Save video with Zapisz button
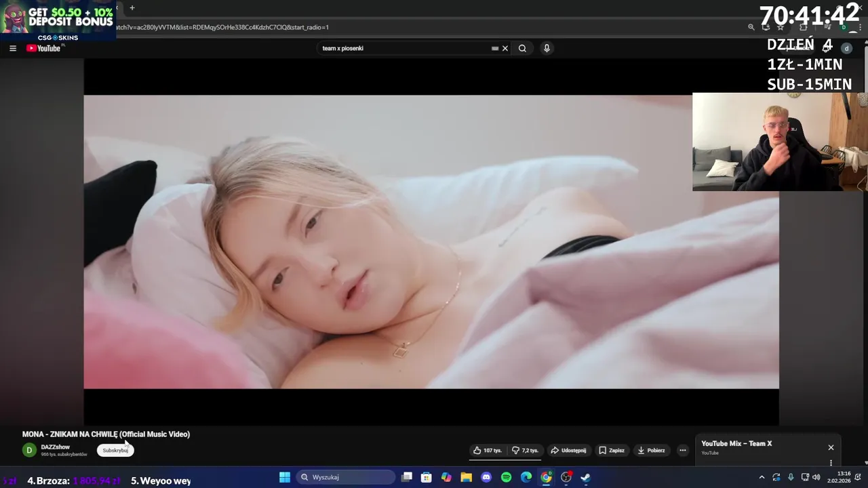Screen dimensions: 868x488 tap(612, 450)
